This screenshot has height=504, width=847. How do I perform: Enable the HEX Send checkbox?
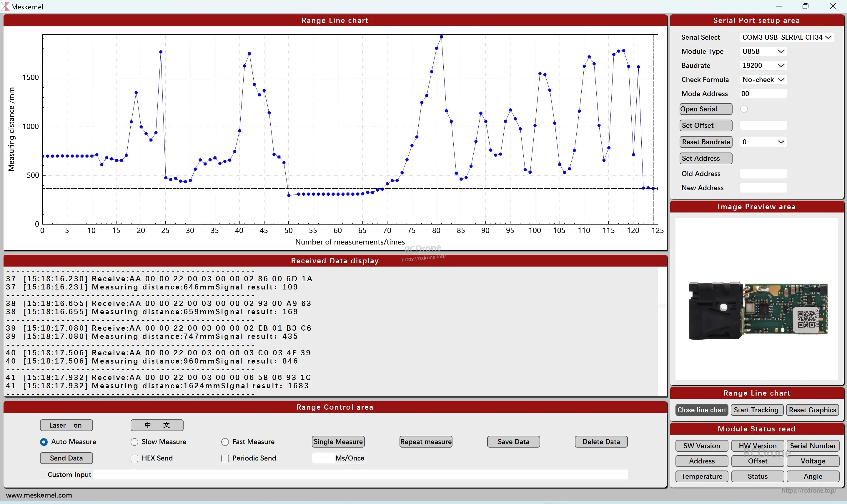[x=134, y=458]
